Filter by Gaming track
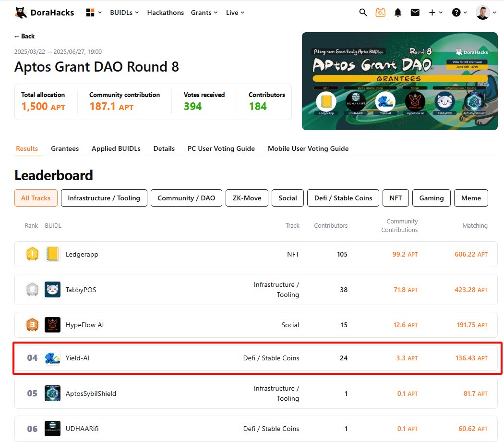Image resolution: width=504 pixels, height=443 pixels. click(432, 198)
